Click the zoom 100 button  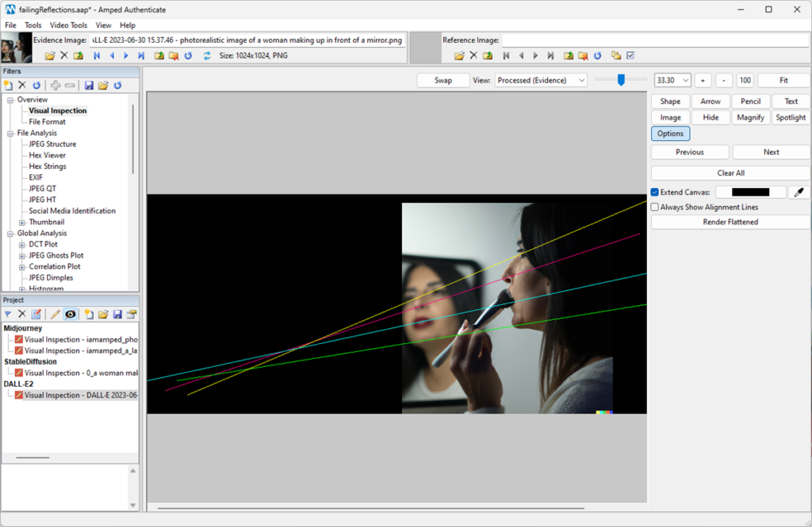(745, 80)
